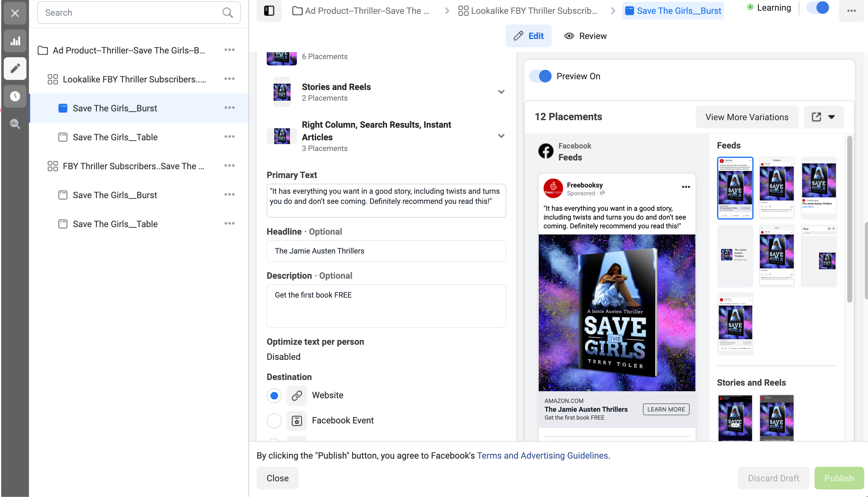
Task: Select the highlighted Facebook Feeds preview thumbnail
Action: [x=735, y=188]
